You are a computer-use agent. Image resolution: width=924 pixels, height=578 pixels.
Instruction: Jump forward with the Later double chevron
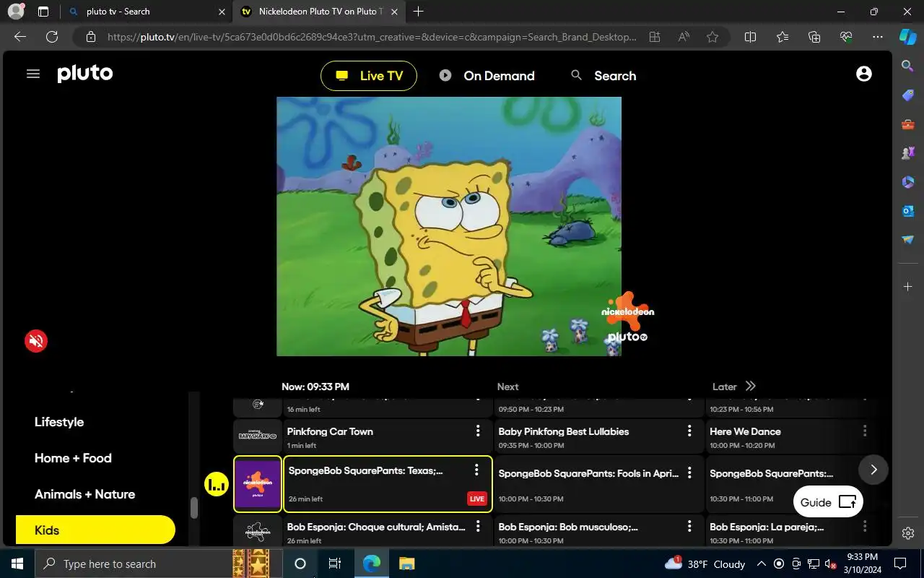(750, 386)
